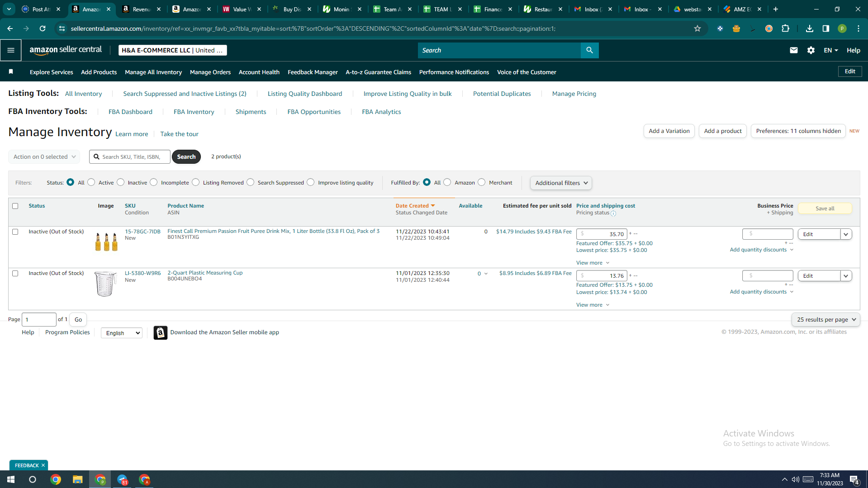Open the Action on 0 selected dropdown
868x488 pixels.
coord(44,156)
